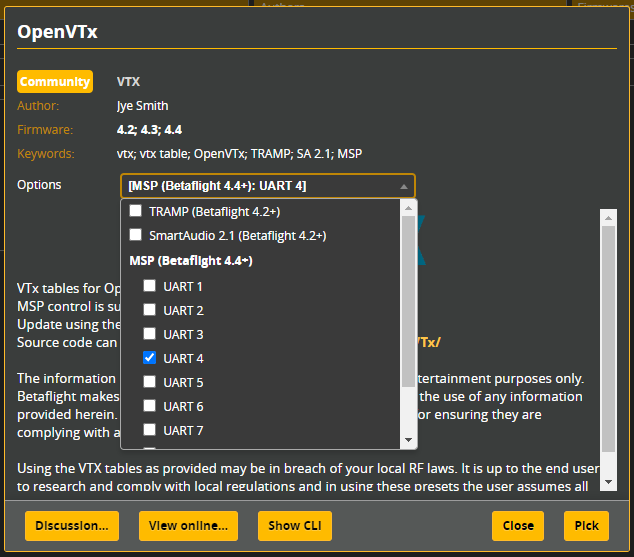Click the source code link ending in Tx/
Image resolution: width=634 pixels, height=557 pixels.
point(429,342)
